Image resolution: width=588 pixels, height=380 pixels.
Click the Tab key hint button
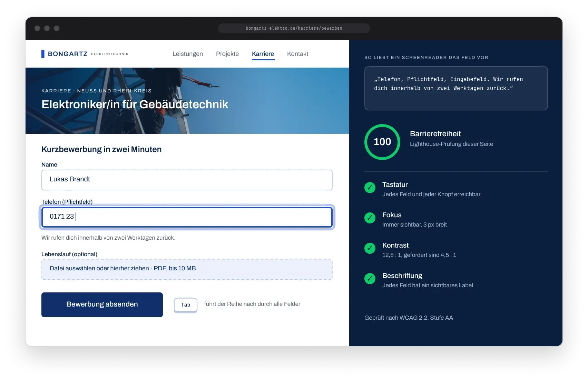pos(186,305)
